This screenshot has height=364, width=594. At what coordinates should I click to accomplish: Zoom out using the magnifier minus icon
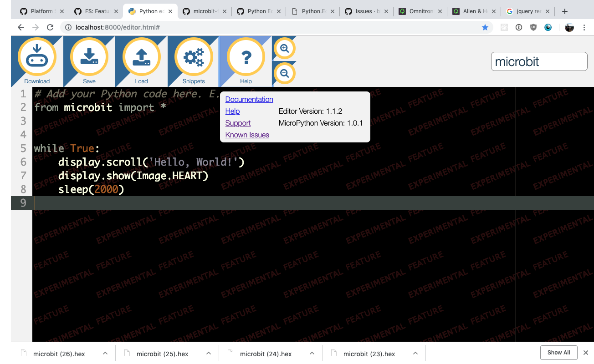click(284, 73)
